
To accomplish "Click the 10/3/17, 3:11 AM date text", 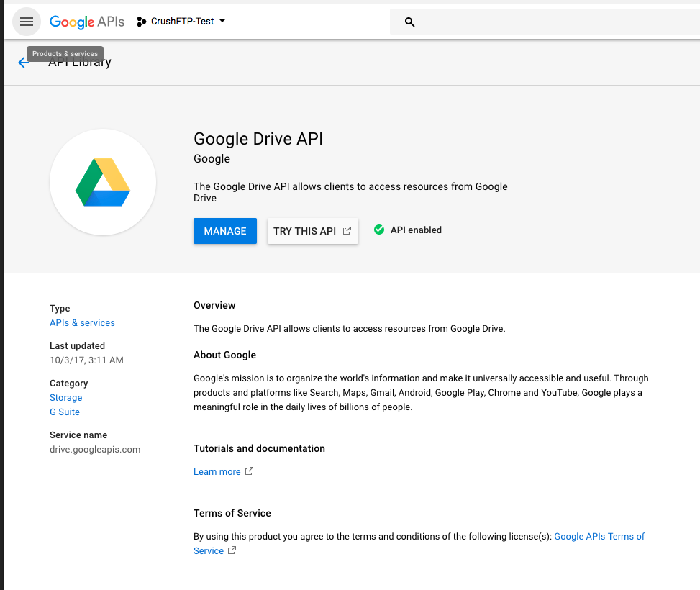I will click(x=86, y=360).
